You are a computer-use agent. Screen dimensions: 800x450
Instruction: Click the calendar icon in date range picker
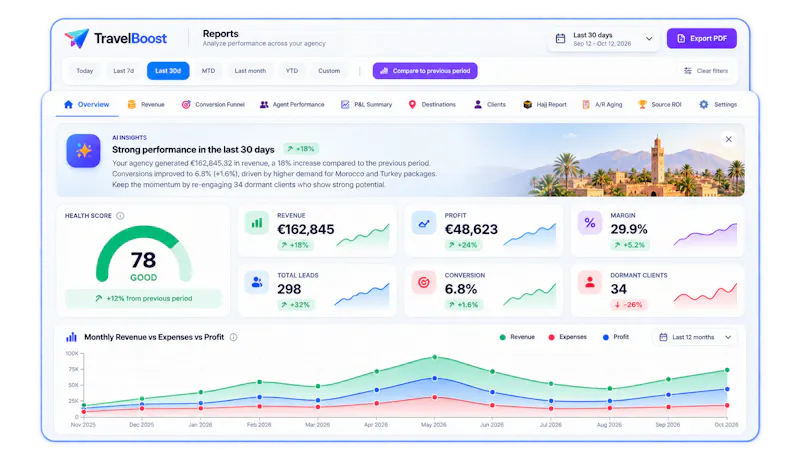tap(560, 39)
